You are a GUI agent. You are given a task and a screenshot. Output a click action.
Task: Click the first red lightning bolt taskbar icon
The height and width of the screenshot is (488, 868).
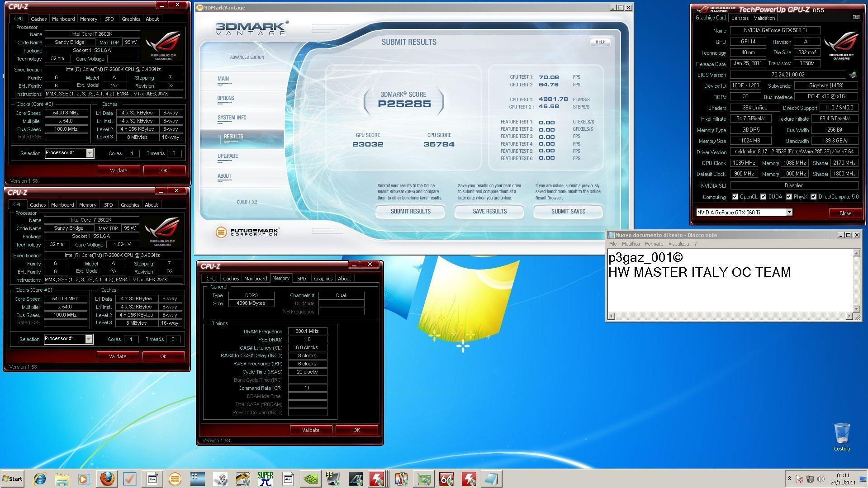(x=377, y=479)
